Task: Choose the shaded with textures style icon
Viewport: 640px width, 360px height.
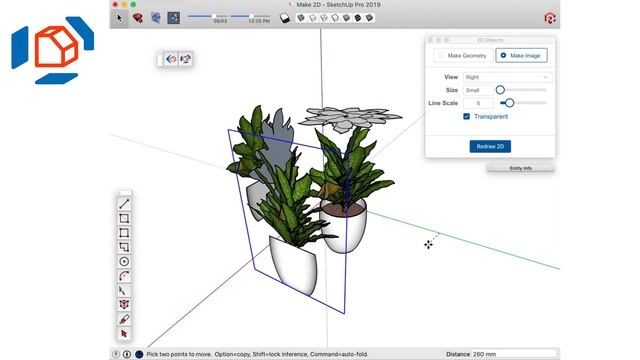Action: click(358, 18)
